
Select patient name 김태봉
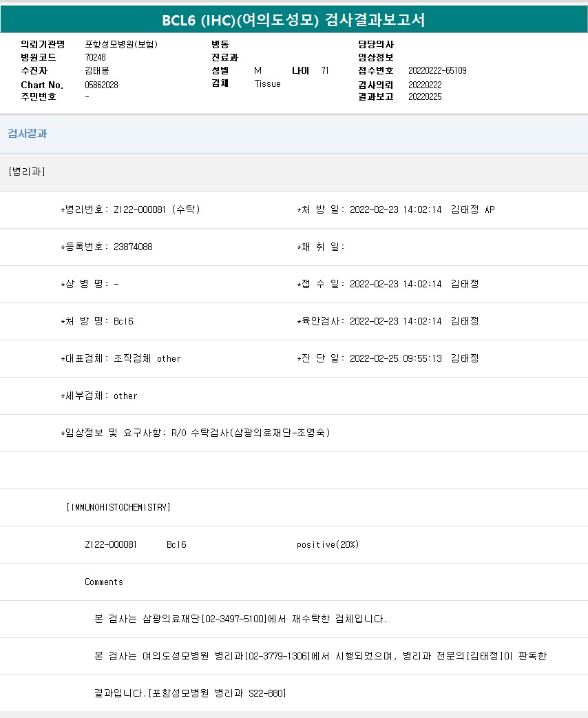point(97,70)
